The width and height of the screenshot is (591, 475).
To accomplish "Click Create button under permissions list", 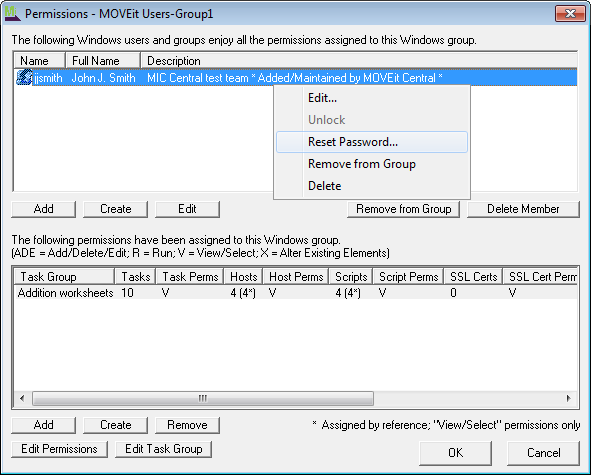I will coord(115,425).
